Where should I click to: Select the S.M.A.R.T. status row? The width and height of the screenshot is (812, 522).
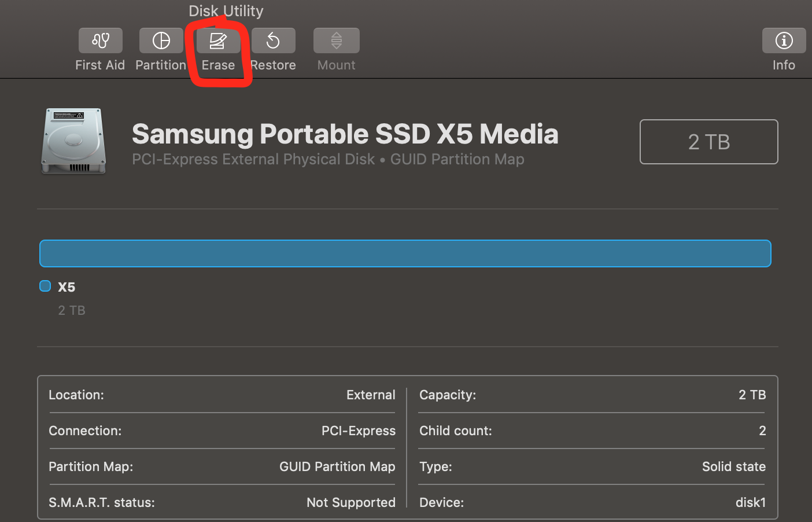222,502
